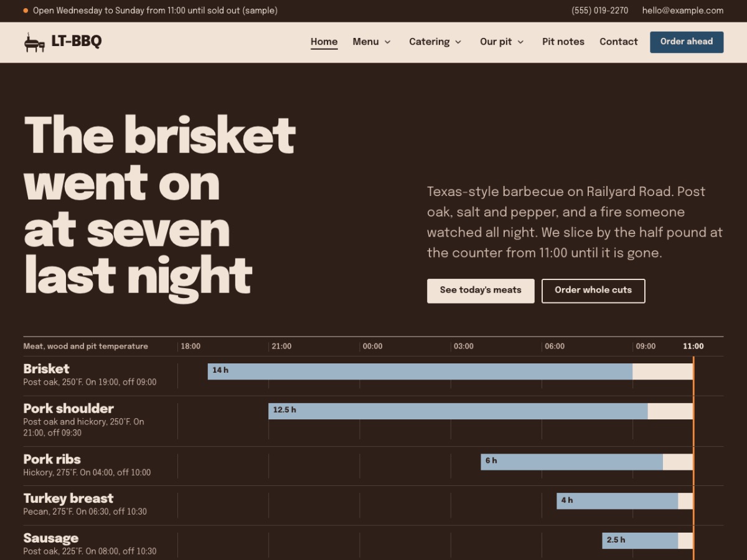Screen dimensions: 747x560
Task: Click the orange open-status dot icon
Action: click(x=26, y=11)
